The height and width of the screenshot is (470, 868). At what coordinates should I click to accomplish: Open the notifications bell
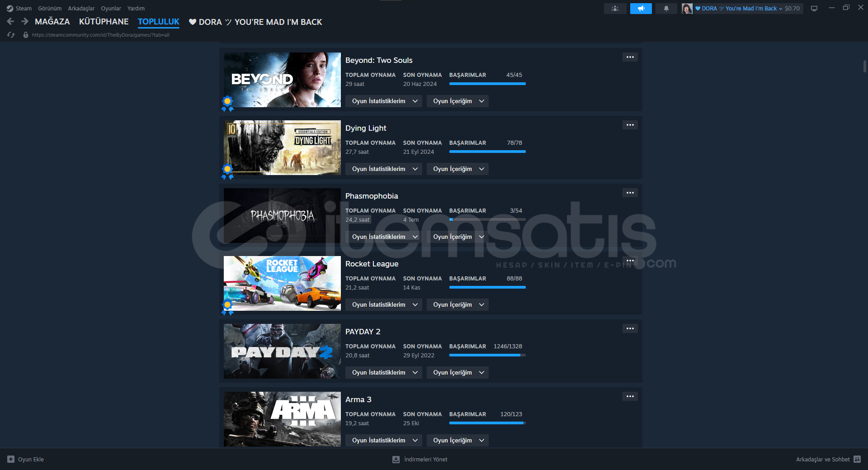click(x=666, y=8)
